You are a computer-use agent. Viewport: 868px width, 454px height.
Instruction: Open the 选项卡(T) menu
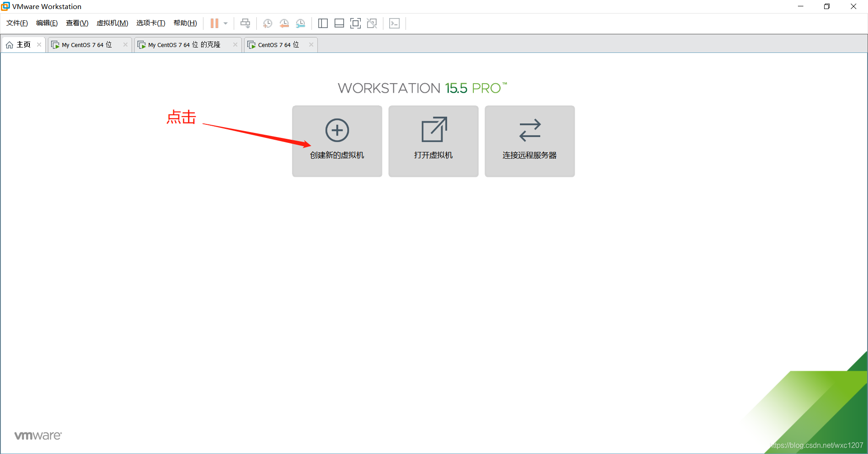[151, 23]
